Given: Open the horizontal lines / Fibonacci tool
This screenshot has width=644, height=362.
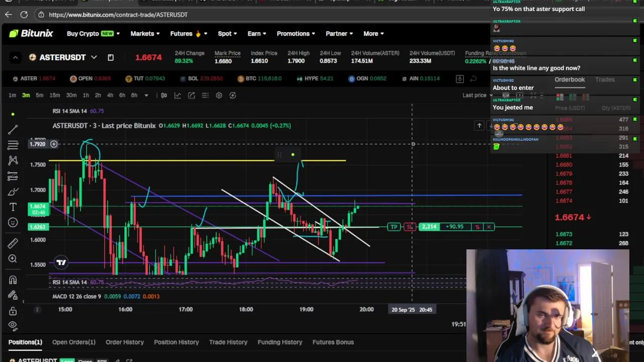Looking at the screenshot, I should [13, 145].
